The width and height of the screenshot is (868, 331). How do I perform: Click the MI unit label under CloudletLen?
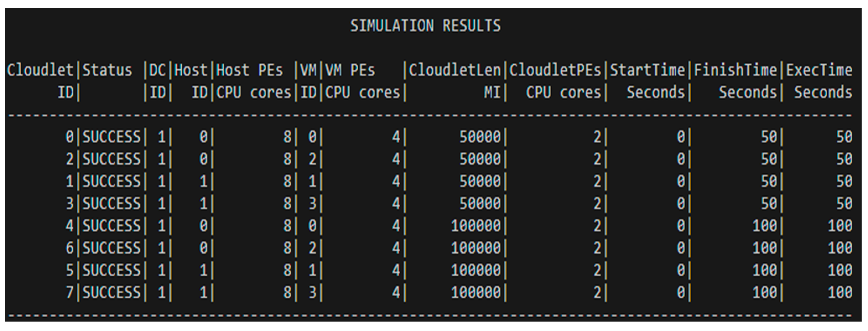tap(492, 92)
